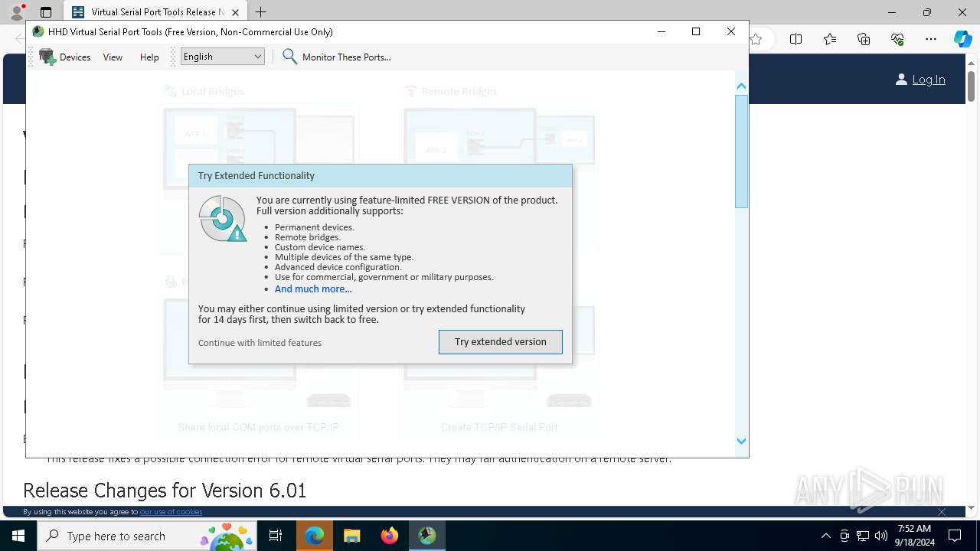Image resolution: width=980 pixels, height=551 pixels.
Task: Open browser tab actions menu icon
Action: click(46, 12)
